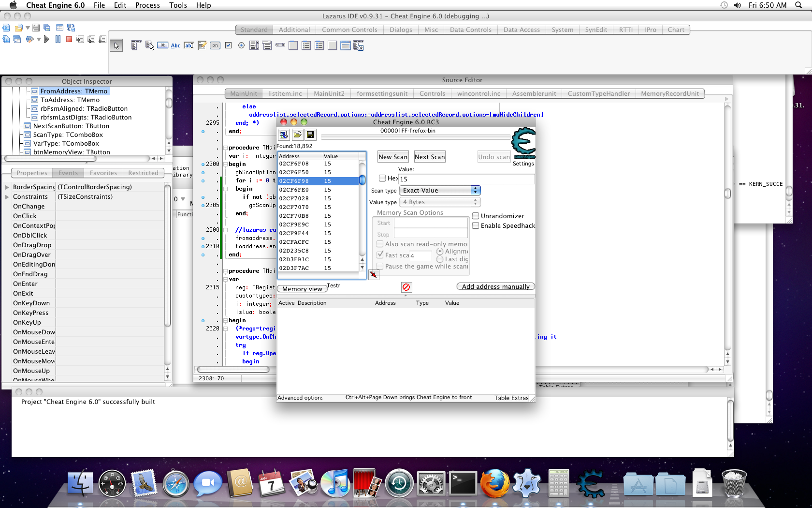Switch to the Common Controls palette tab

point(349,30)
